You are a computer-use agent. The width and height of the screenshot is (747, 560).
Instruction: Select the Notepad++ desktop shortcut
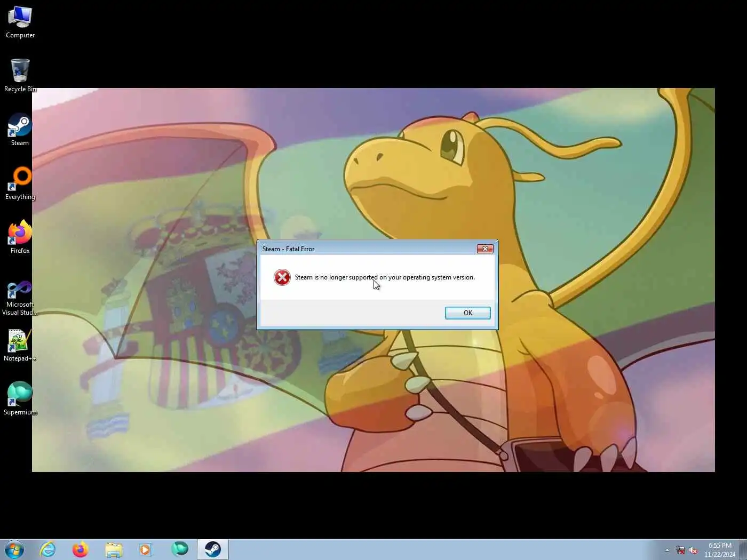tap(20, 345)
